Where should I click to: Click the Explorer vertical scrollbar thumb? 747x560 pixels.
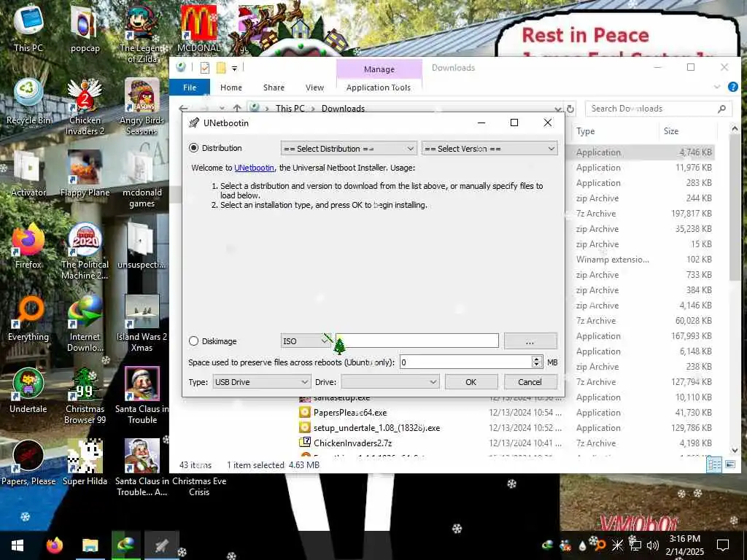[x=734, y=208]
